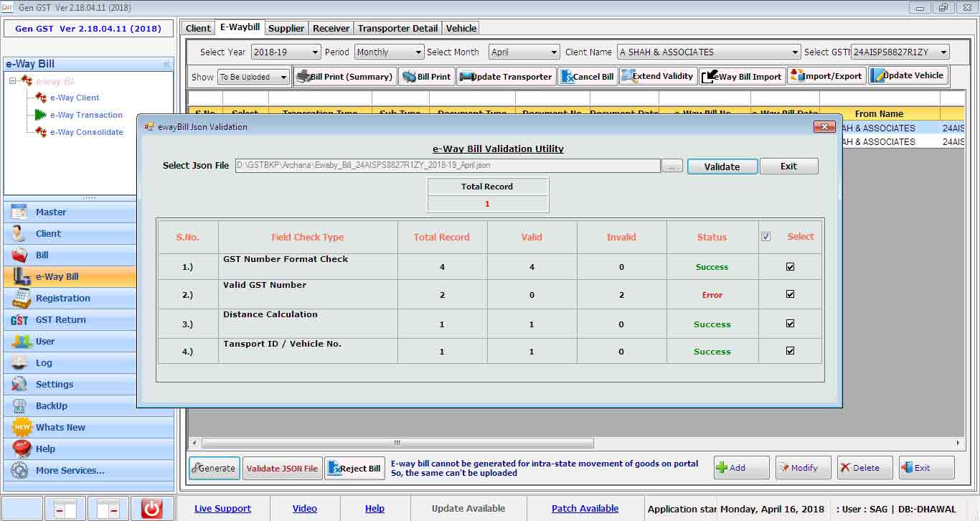Viewport: 980px width, 521px height.
Task: Click the Extend Validity icon
Action: [627, 76]
